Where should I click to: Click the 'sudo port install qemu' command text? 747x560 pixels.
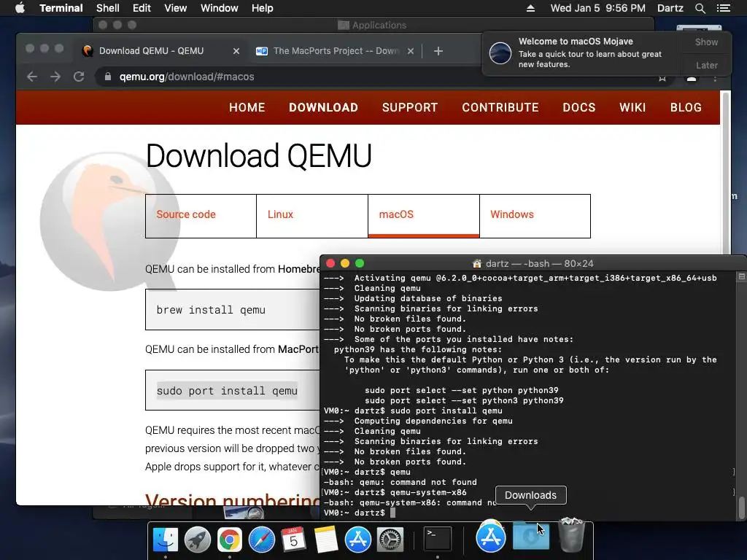coord(228,391)
